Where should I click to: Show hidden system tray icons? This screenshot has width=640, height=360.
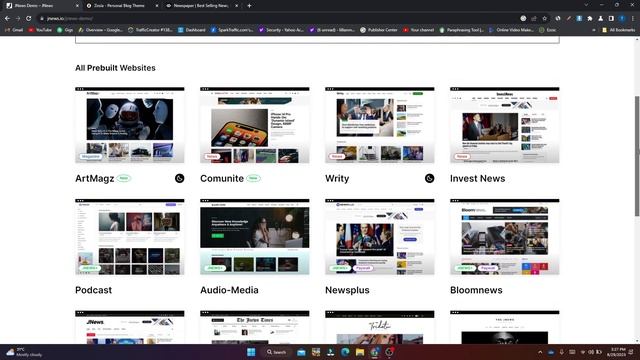(x=540, y=352)
